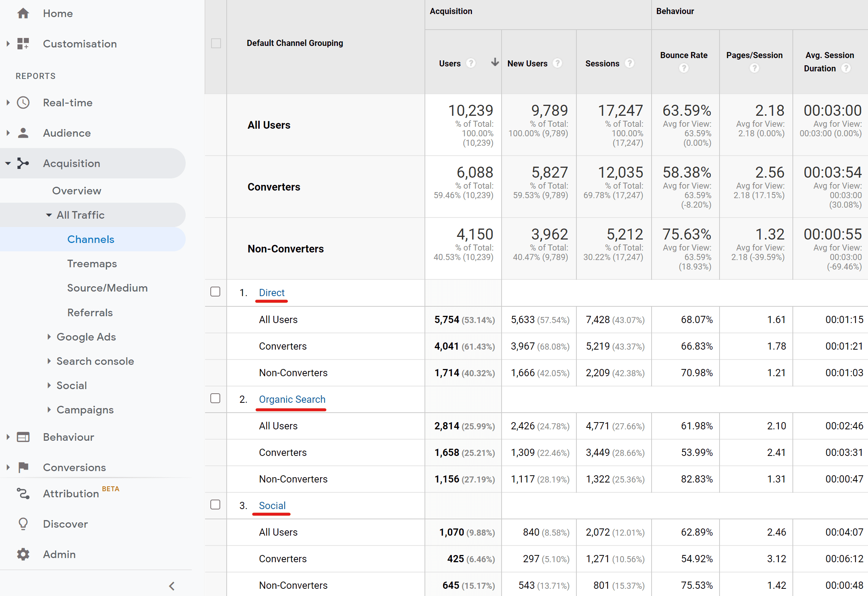Click the Real-time clock icon
The image size is (868, 596).
coord(23,102)
